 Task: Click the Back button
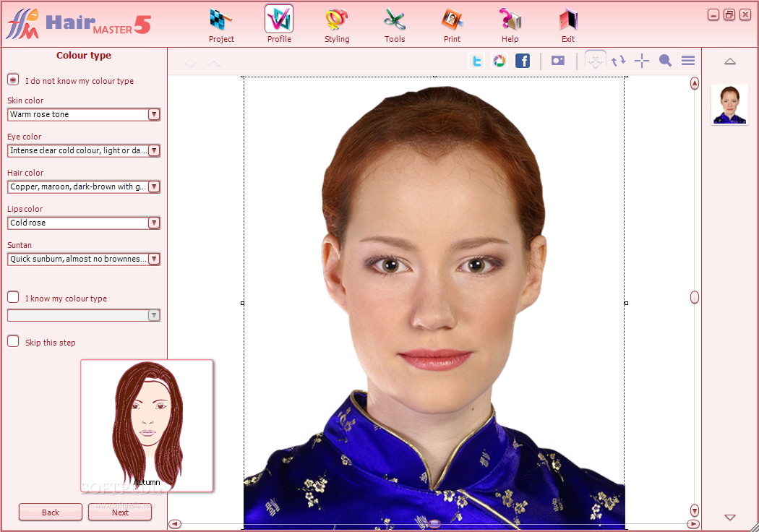click(51, 512)
